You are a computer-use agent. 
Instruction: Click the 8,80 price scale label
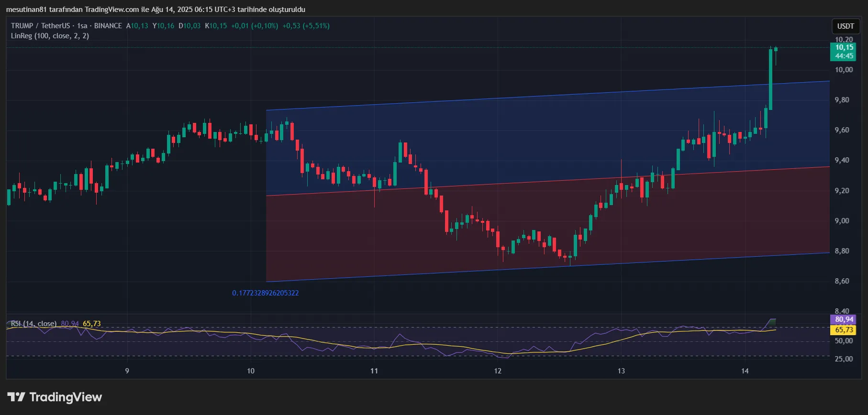pos(842,251)
